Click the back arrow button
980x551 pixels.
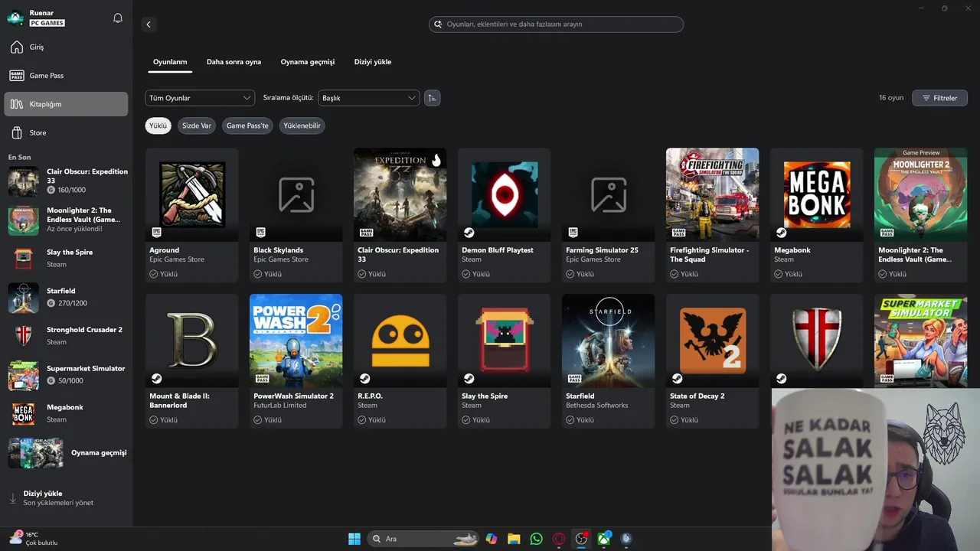coord(149,24)
